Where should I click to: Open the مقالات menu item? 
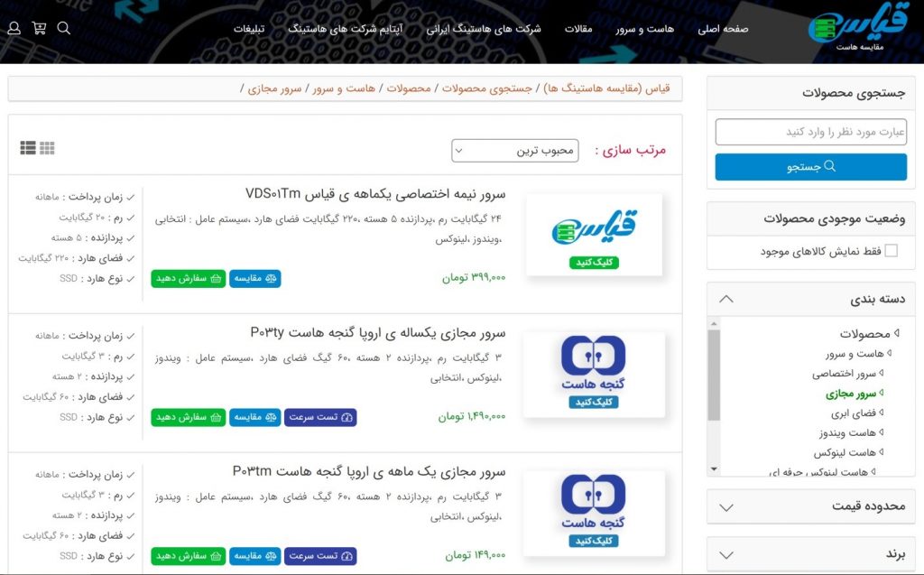[578, 28]
